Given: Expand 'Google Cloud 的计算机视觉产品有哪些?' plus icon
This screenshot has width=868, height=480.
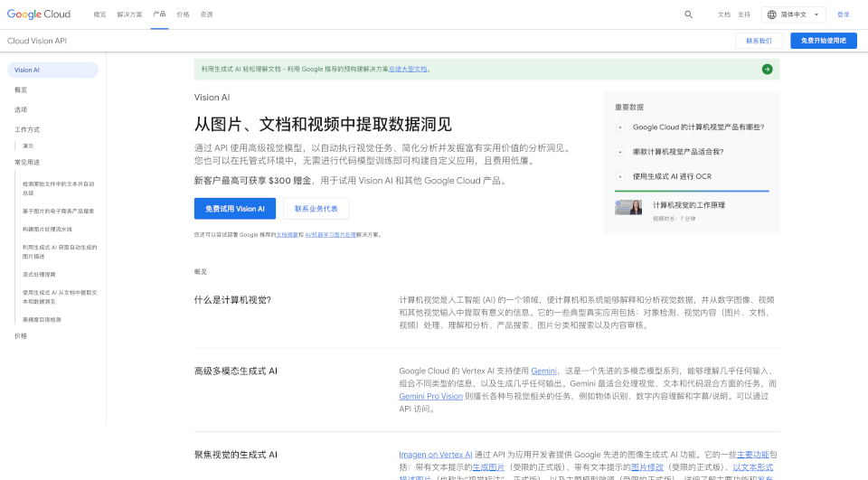Looking at the screenshot, I should click(x=620, y=127).
